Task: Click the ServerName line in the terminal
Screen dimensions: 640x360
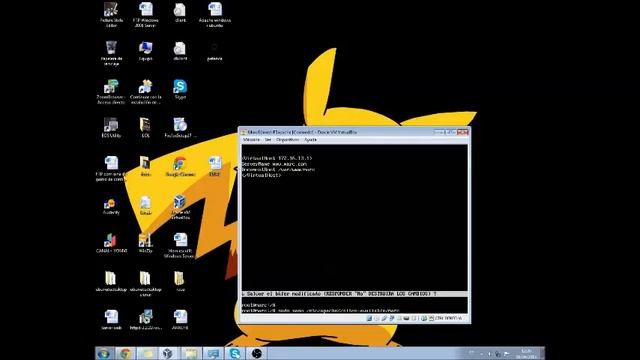Action: pos(274,164)
